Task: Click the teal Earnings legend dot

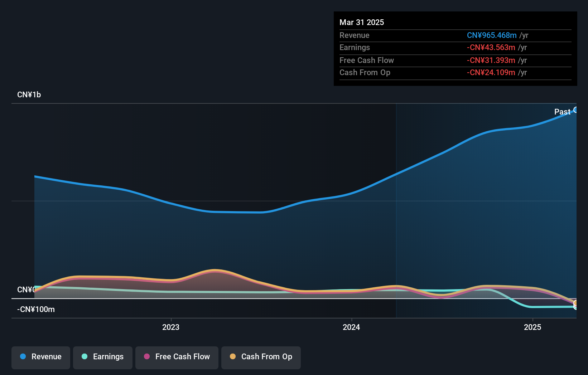Action: pos(85,356)
